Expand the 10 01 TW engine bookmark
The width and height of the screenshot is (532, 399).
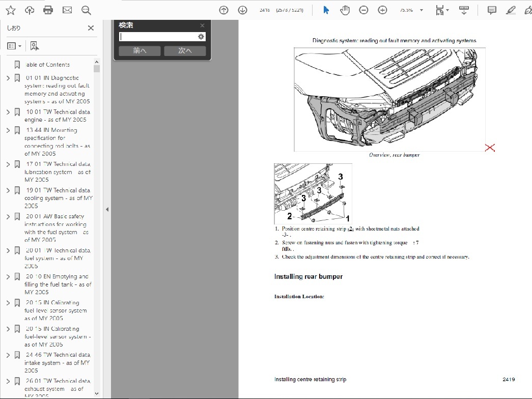coord(8,112)
